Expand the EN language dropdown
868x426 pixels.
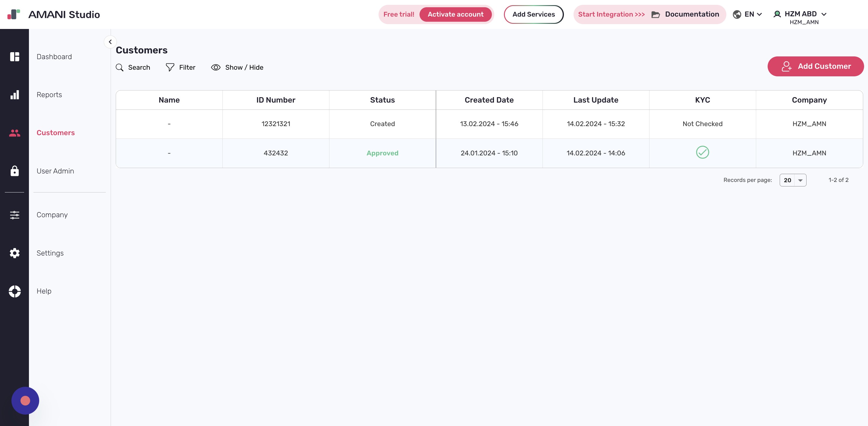[x=748, y=14]
